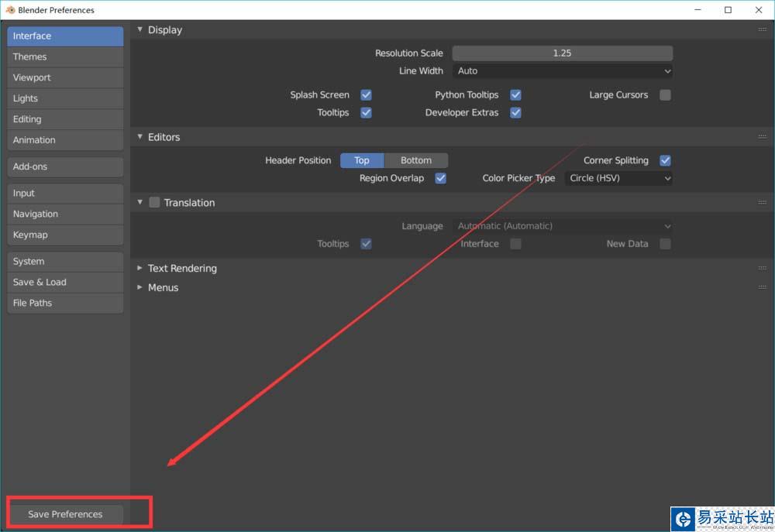775x532 pixels.
Task: Switch to the Themes tab
Action: (65, 57)
